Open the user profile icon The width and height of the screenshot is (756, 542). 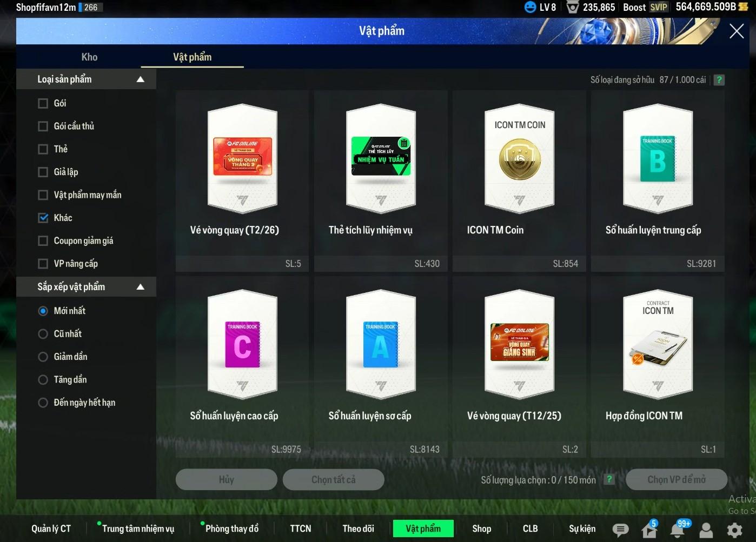click(x=706, y=530)
